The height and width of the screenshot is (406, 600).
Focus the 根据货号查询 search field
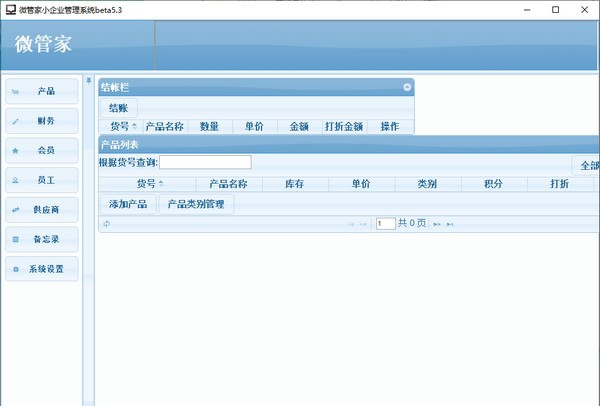coord(205,162)
